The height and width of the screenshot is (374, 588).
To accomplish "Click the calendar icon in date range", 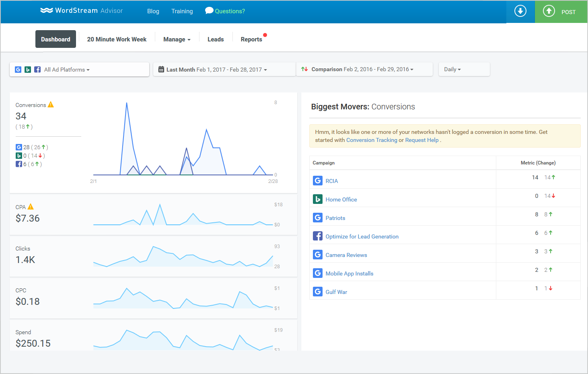I will point(161,70).
